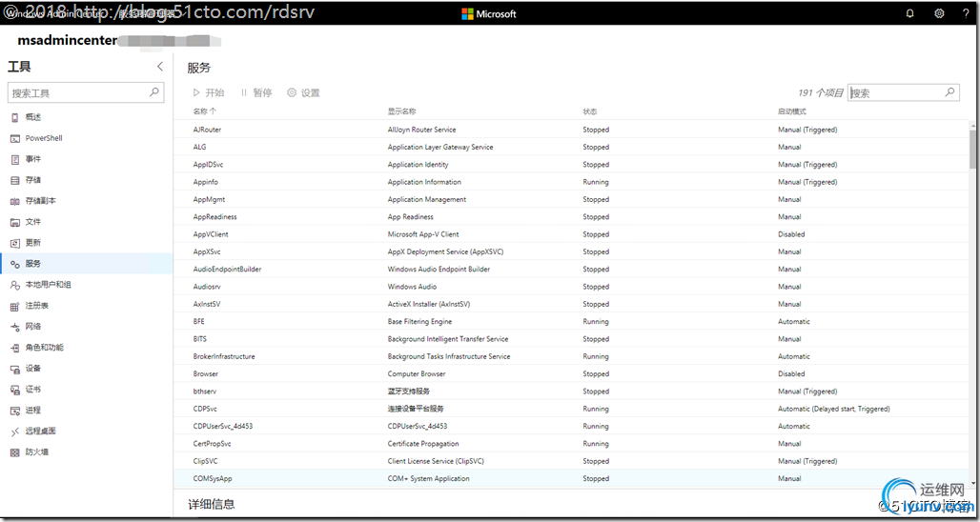Open the 本地用户和组 users icon
The height and width of the screenshot is (522, 980).
pos(15,285)
